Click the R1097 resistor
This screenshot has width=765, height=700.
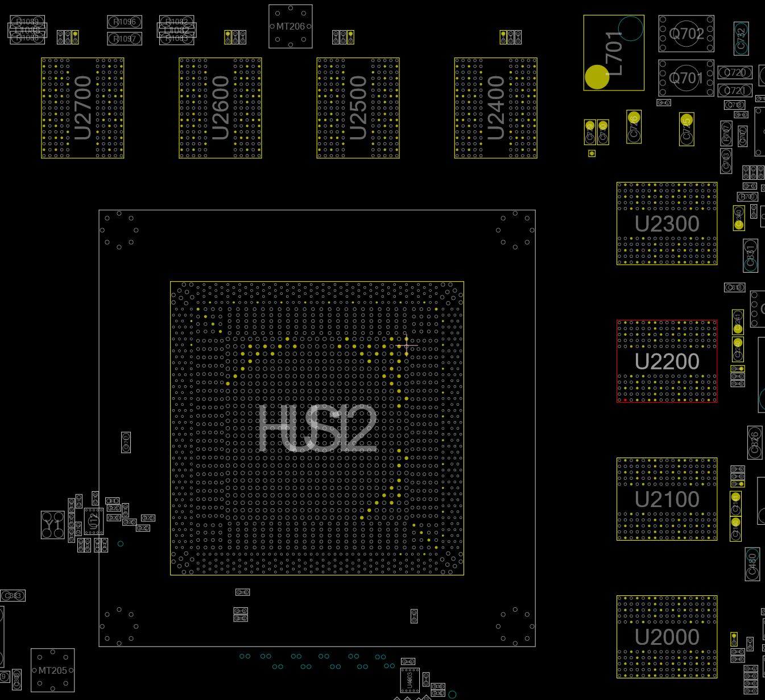[125, 39]
